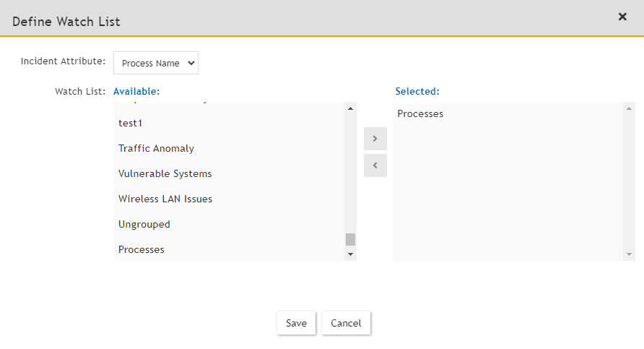
Task: Choose Traffic Anomaly from the Available list
Action: coord(156,148)
